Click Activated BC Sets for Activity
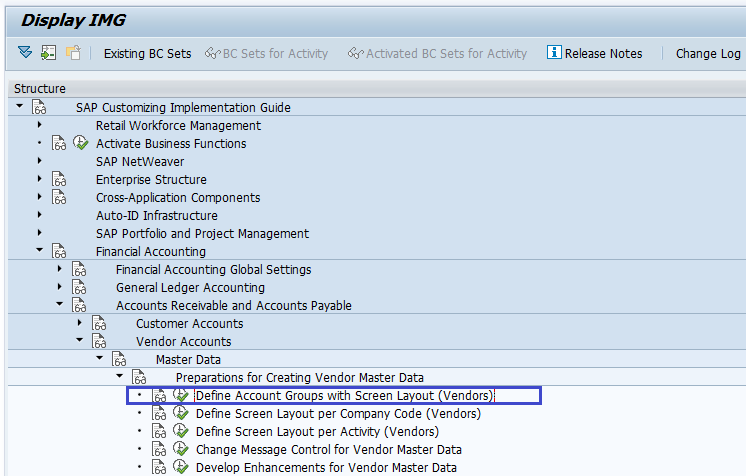This screenshot has width=746, height=476. [437, 54]
